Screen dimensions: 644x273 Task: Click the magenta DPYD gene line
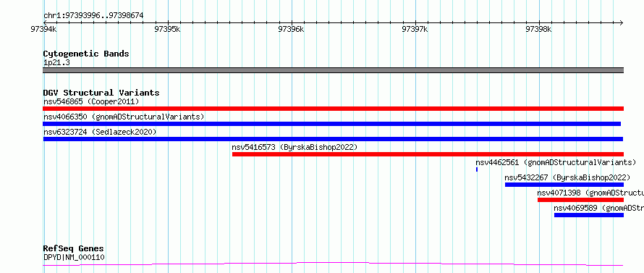pyautogui.click(x=333, y=264)
